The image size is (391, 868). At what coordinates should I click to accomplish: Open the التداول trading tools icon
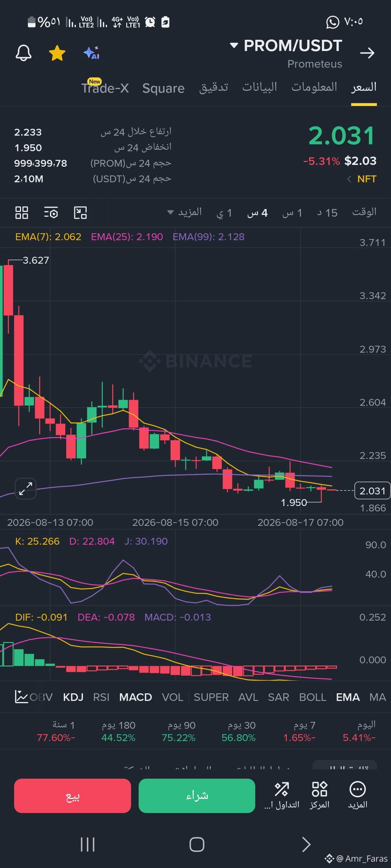[282, 795]
